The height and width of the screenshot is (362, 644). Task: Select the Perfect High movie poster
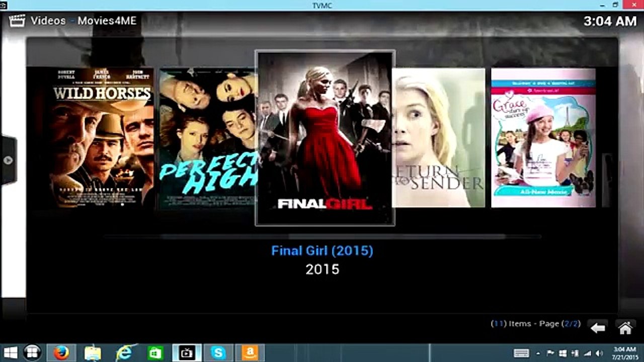pyautogui.click(x=208, y=139)
